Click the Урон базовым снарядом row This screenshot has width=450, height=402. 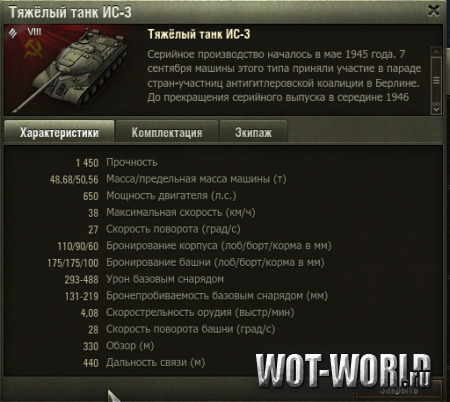(x=144, y=279)
